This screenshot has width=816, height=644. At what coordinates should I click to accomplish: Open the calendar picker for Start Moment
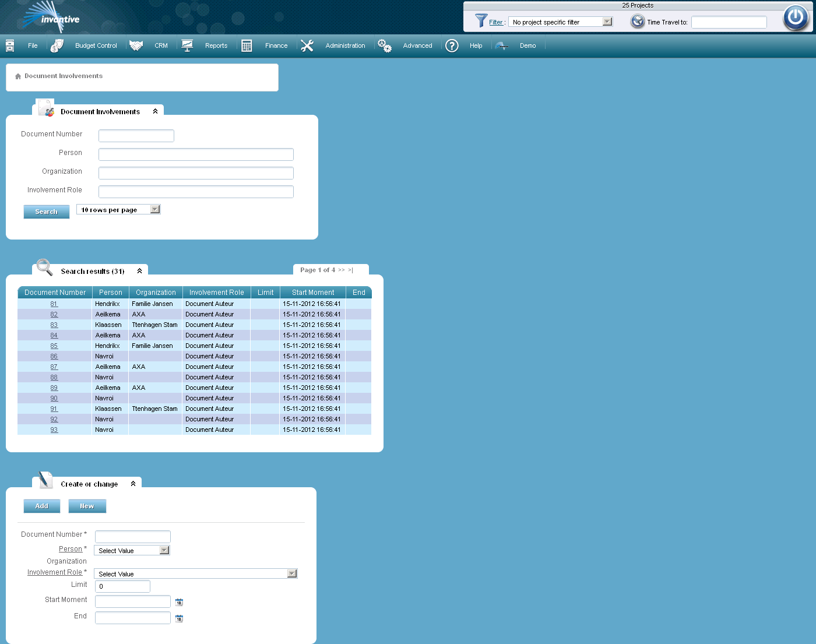[179, 601]
